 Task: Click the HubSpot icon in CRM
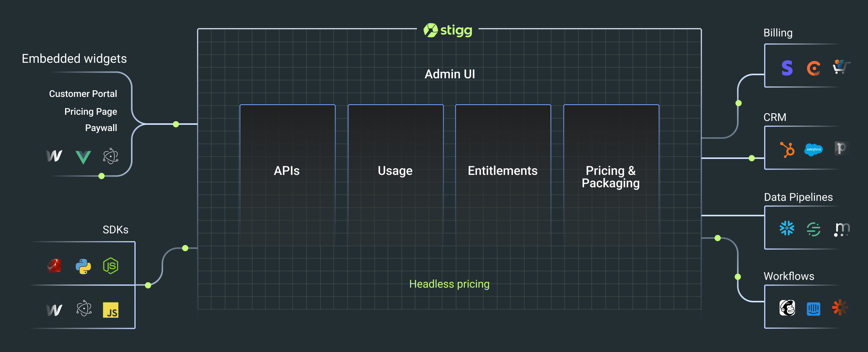787,150
